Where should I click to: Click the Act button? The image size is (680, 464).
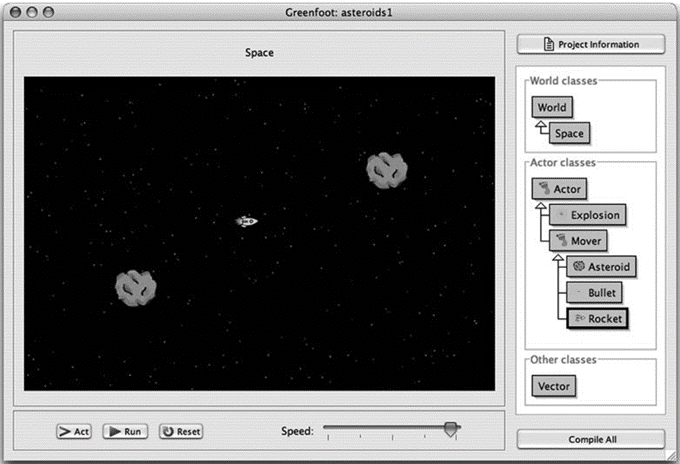tap(75, 431)
